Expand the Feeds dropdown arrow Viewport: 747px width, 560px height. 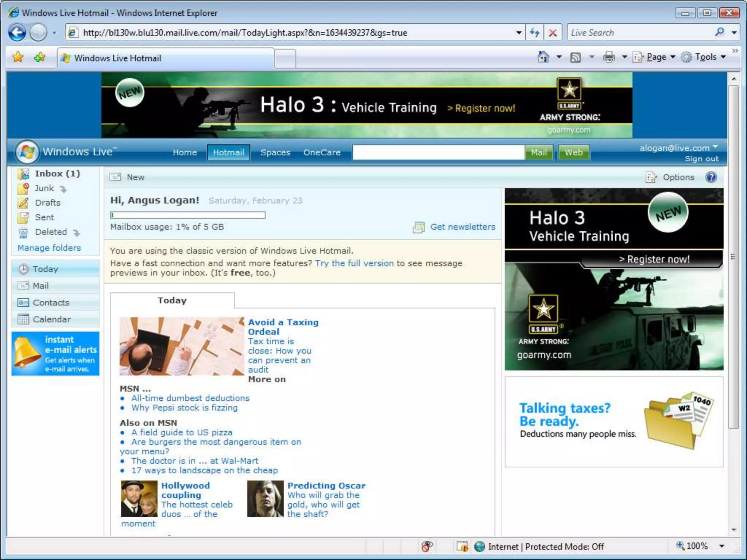(x=592, y=57)
